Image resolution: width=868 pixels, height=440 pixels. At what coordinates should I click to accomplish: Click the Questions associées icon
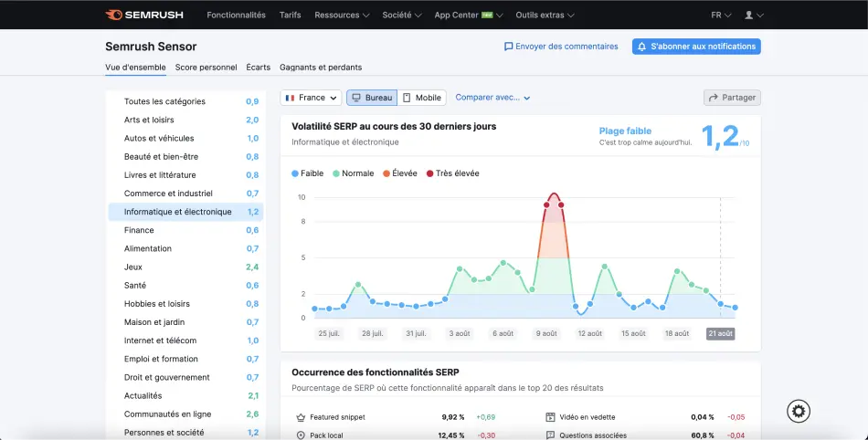[x=550, y=435]
